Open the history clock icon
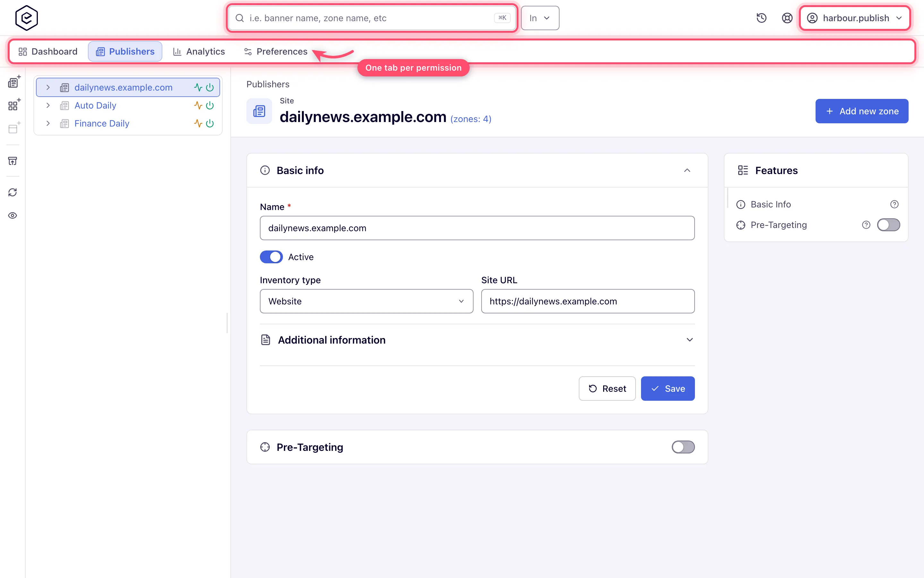The width and height of the screenshot is (924, 578). (x=761, y=18)
